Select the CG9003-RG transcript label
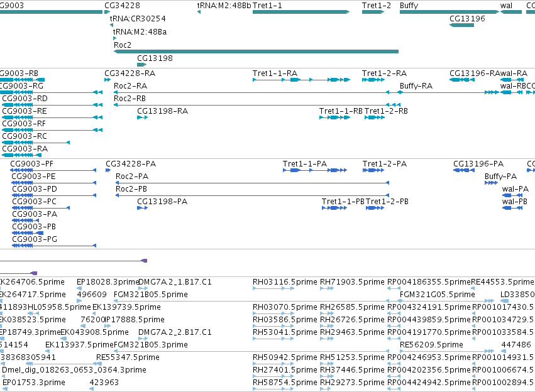Screen dimensions: 535x392 coord(21,86)
